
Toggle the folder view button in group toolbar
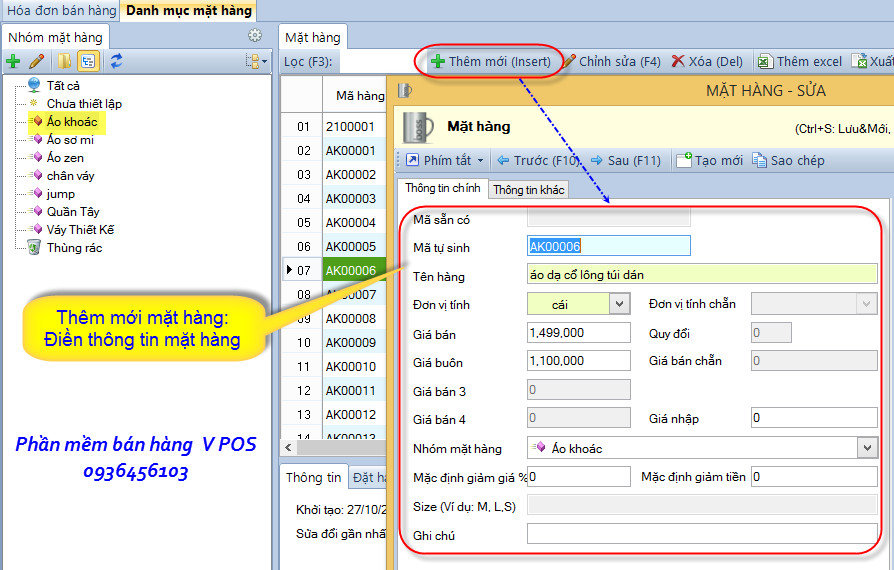[x=64, y=62]
